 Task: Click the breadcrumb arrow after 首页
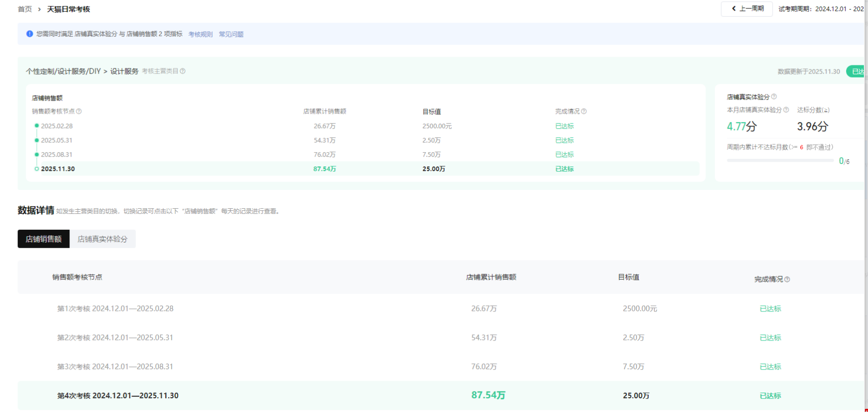tap(39, 9)
